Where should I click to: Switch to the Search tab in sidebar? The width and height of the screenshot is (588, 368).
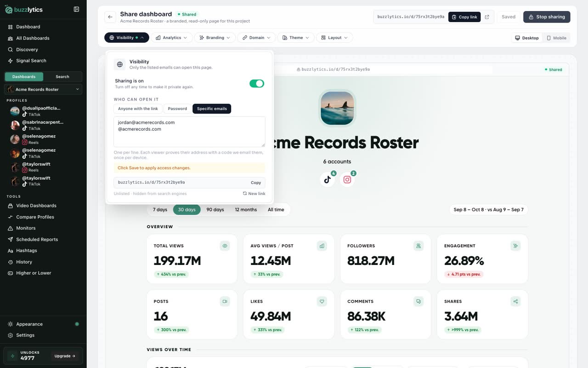tap(62, 77)
